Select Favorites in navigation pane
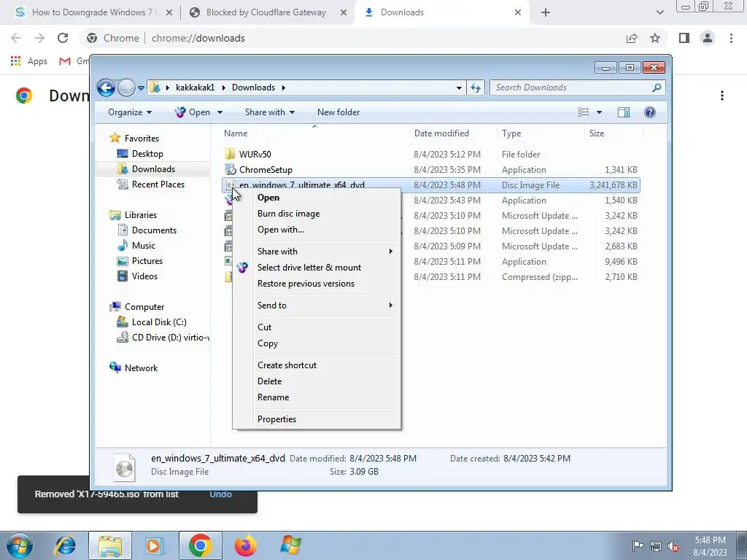Image resolution: width=747 pixels, height=560 pixels. tap(142, 139)
